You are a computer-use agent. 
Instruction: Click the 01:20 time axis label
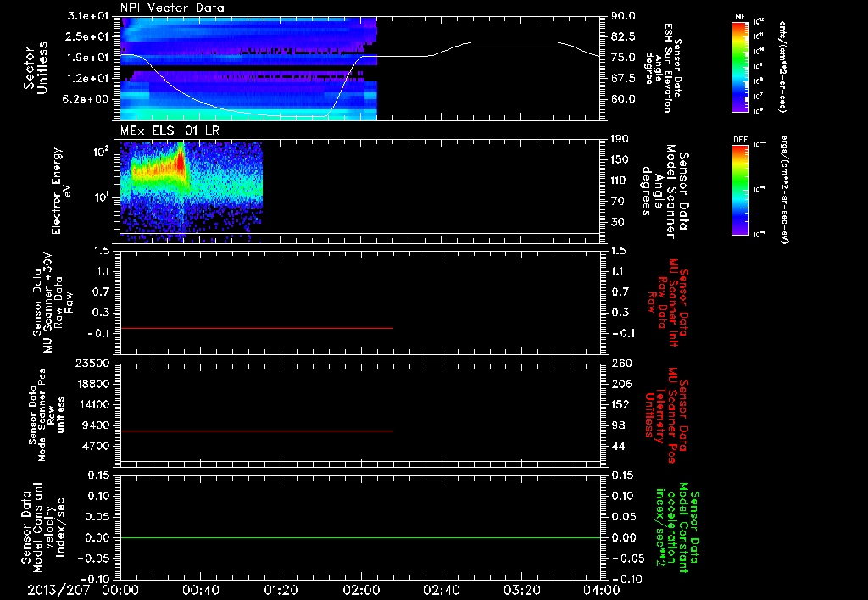pyautogui.click(x=281, y=590)
